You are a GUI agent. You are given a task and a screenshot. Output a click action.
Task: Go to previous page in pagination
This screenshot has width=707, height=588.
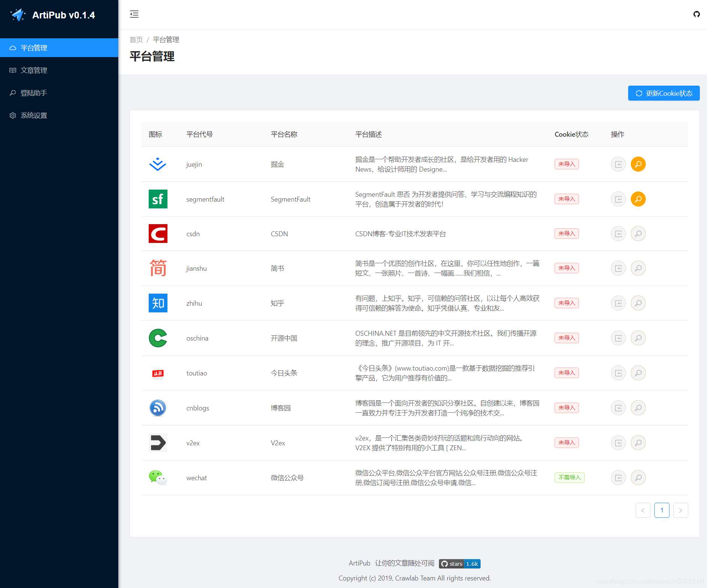coord(643,510)
